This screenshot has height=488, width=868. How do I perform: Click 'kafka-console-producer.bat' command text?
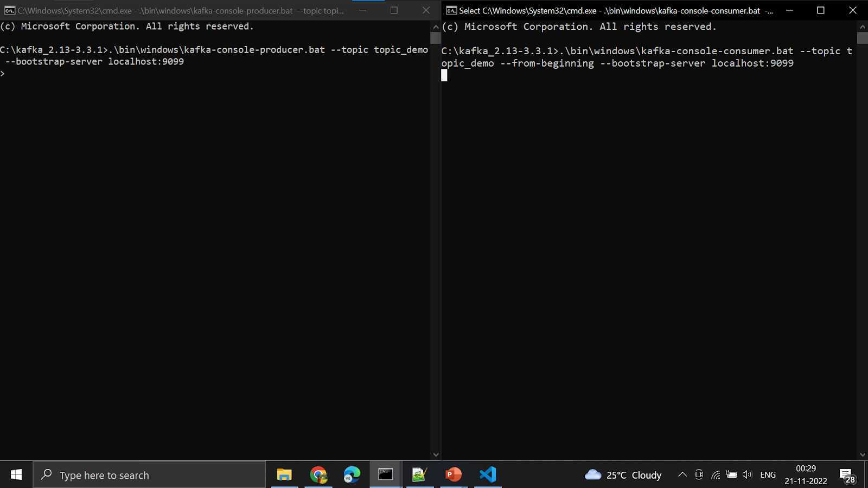[x=254, y=50]
